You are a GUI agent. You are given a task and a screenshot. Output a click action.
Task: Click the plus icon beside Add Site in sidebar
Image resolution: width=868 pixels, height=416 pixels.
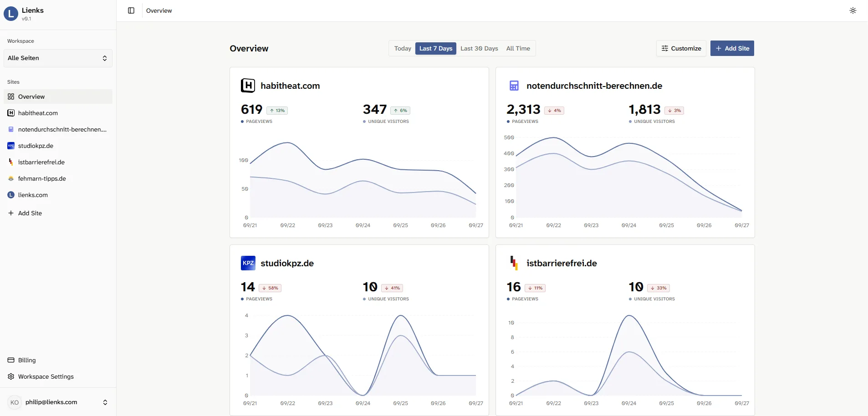click(11, 213)
